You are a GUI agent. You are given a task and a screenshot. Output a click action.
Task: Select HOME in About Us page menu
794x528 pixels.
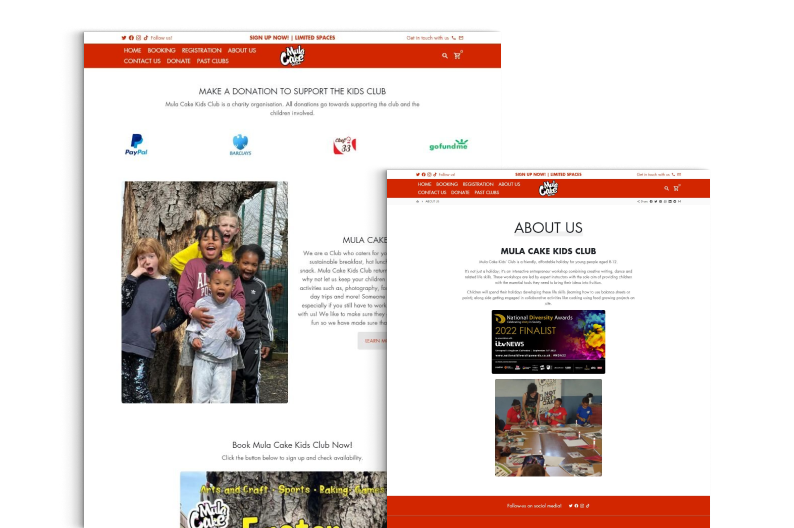424,184
